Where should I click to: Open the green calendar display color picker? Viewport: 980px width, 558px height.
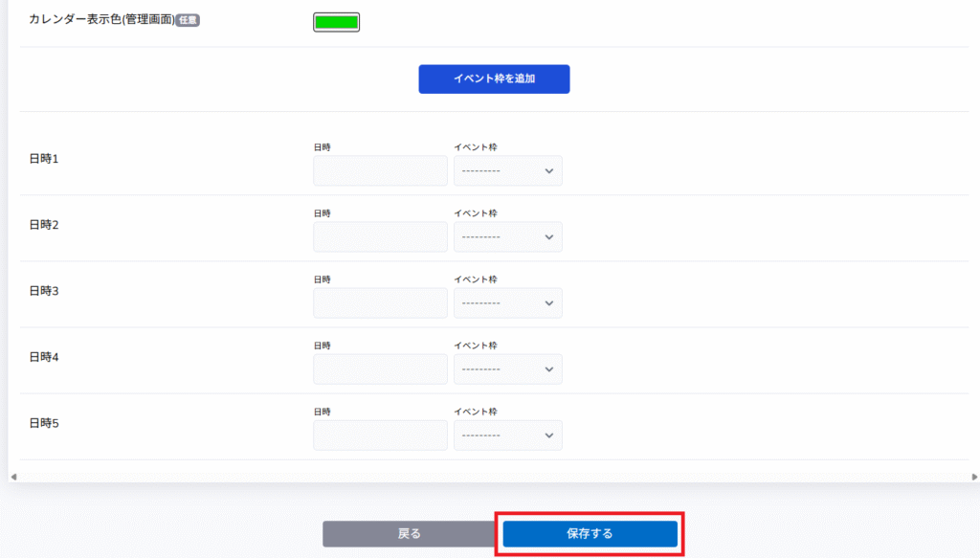pyautogui.click(x=336, y=22)
